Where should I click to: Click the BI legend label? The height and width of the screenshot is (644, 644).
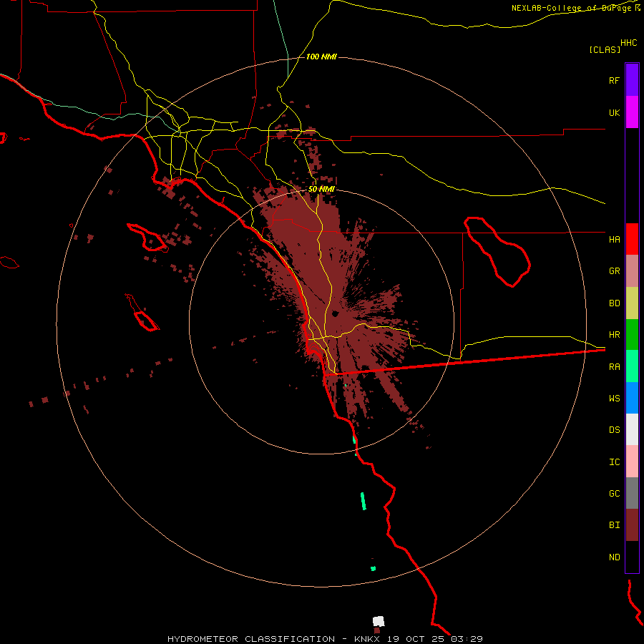614,525
